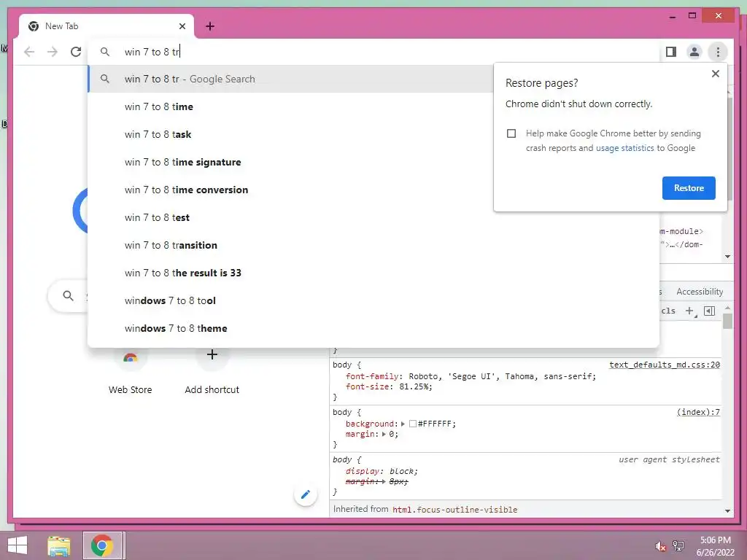Dismiss the Restore pages popup
This screenshot has width=747, height=560.
pos(715,74)
